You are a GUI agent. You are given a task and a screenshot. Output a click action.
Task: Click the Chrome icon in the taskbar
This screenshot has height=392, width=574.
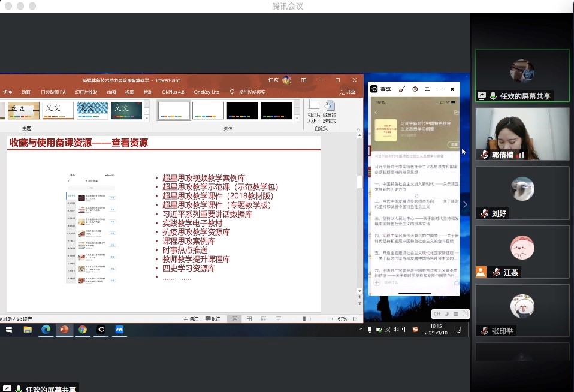coord(83,329)
